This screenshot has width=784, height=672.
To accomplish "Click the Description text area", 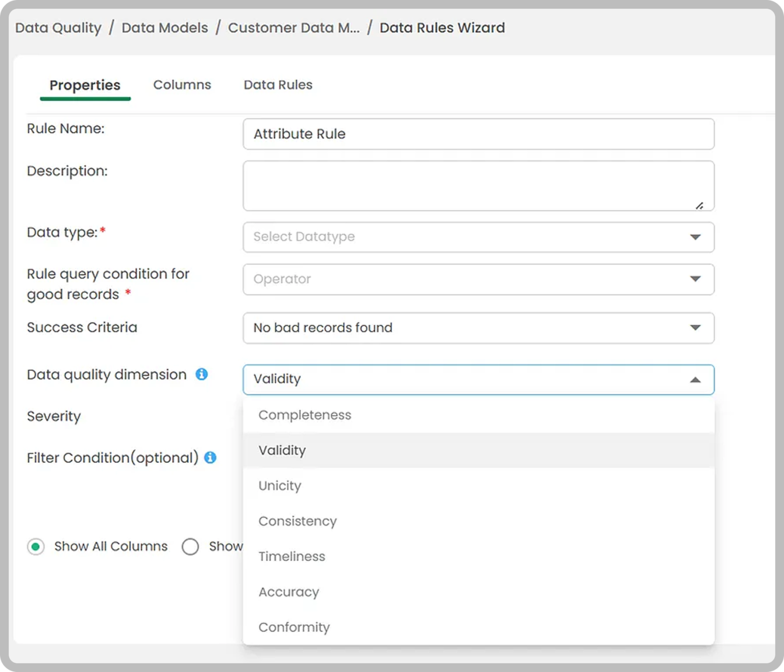I will (479, 186).
